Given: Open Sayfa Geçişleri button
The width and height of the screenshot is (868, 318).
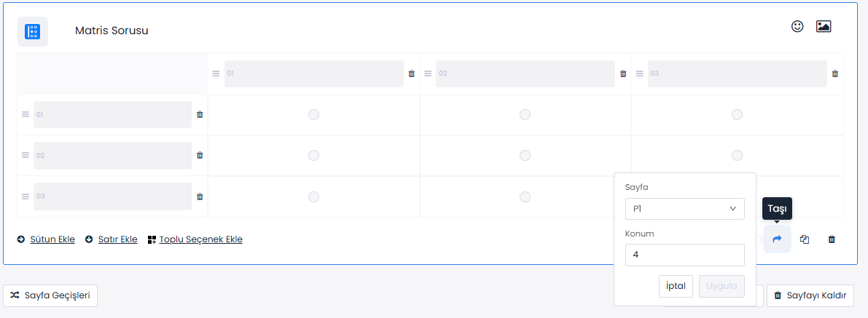Looking at the screenshot, I should point(51,295).
